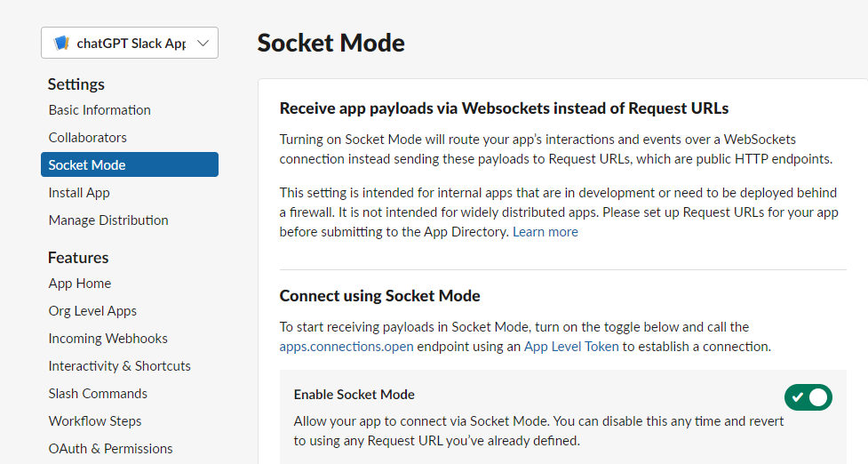Click the Learn more link
Viewport: 868px width, 464px height.
tap(545, 232)
